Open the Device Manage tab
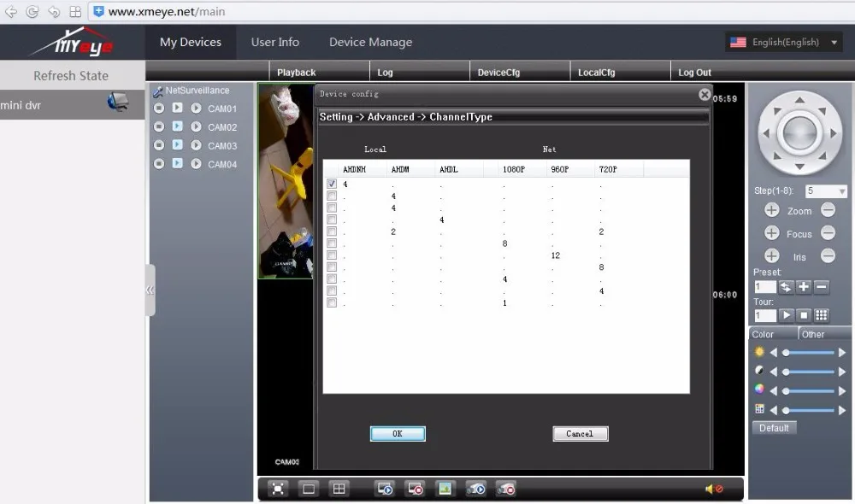Viewport: 855px width, 504px height. [x=371, y=42]
